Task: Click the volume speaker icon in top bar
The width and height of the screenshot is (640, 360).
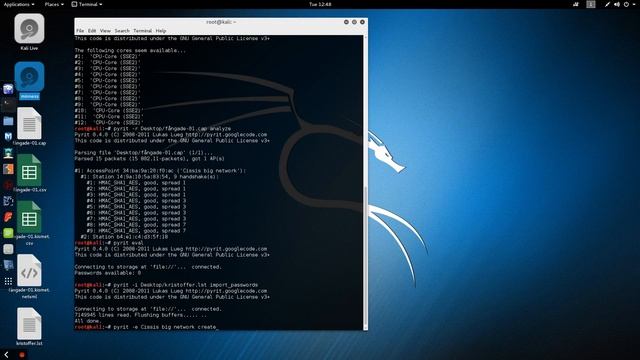Action: pos(617,4)
